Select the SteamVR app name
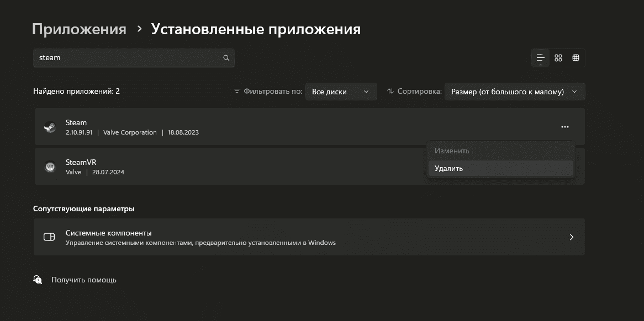The image size is (644, 321). 81,162
